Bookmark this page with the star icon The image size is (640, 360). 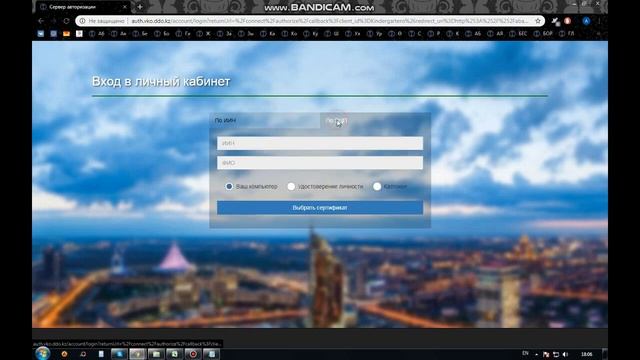tap(538, 21)
